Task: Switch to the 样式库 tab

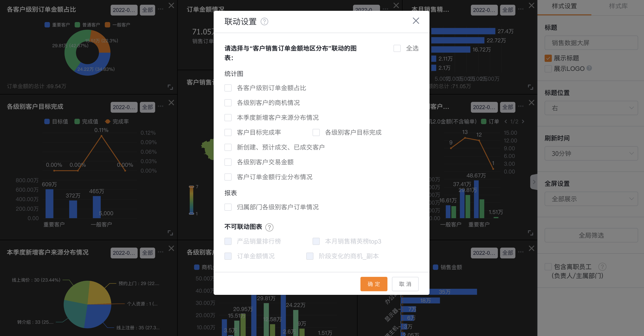Action: [x=618, y=6]
